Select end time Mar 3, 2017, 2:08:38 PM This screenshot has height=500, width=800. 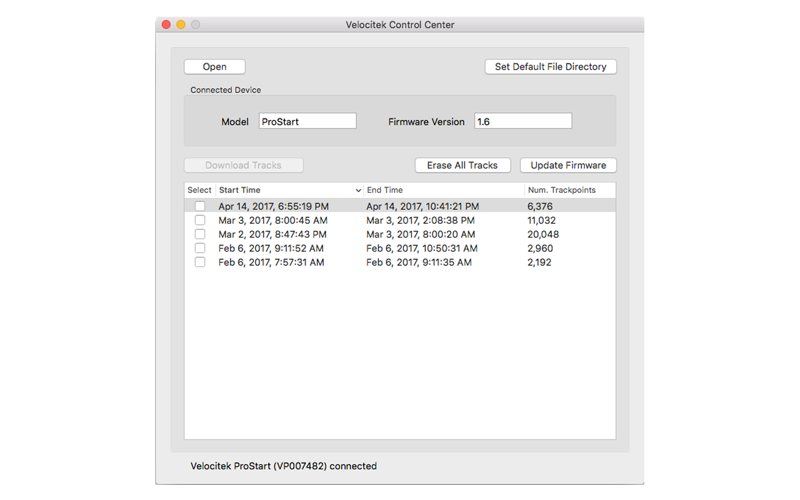click(420, 220)
